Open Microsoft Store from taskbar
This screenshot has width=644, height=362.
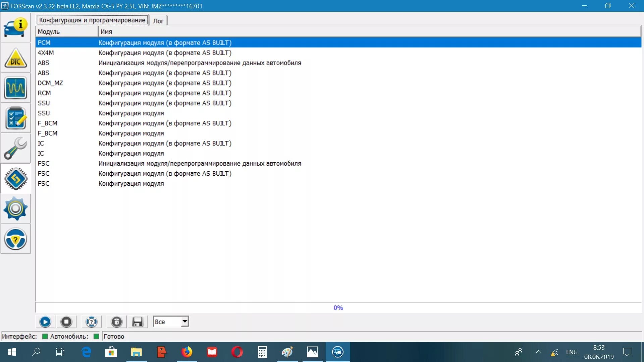point(111,352)
